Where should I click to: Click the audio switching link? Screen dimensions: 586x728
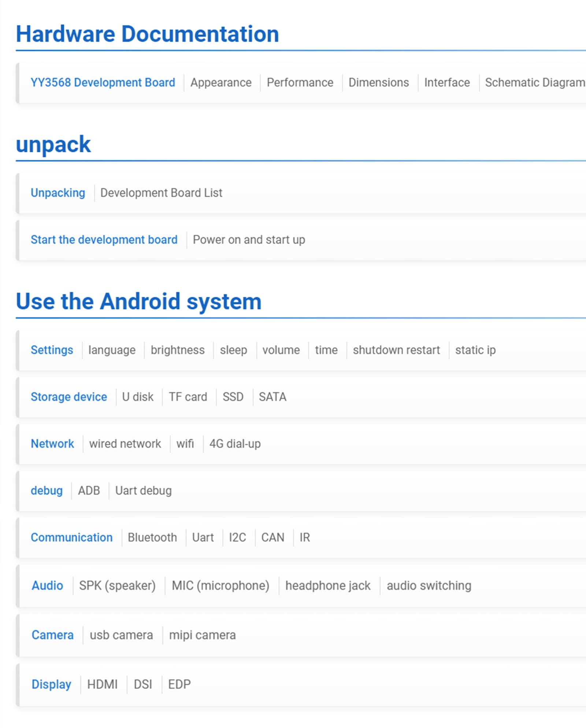click(429, 585)
